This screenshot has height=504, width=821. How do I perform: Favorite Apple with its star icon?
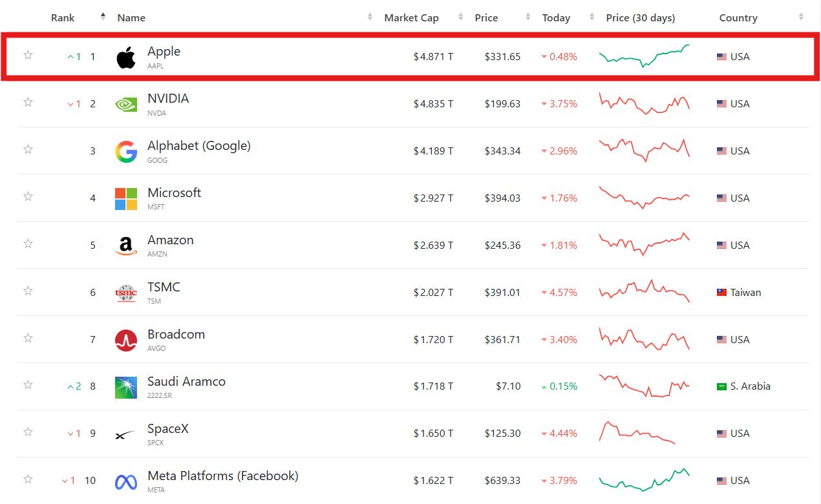(x=28, y=55)
